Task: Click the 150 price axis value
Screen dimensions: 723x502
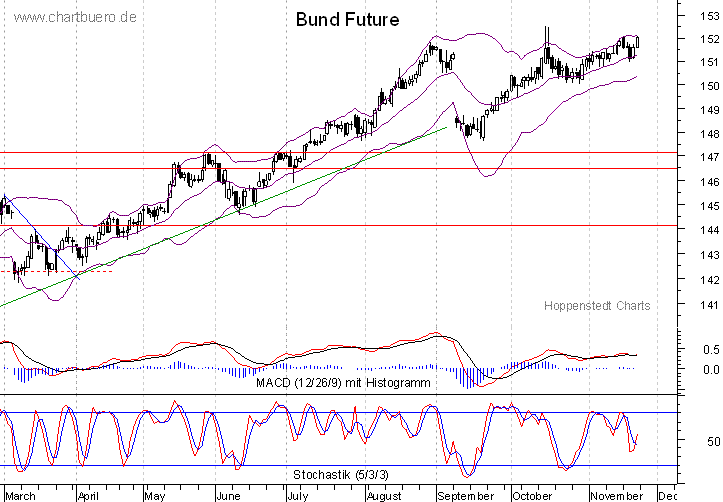Action: [709, 86]
